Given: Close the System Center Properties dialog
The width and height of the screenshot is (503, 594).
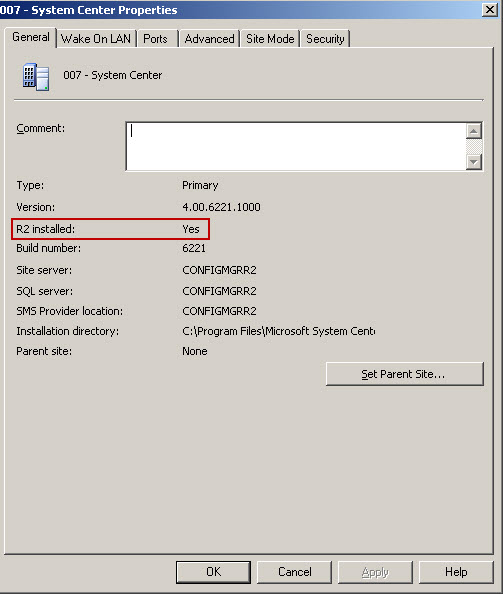Looking at the screenshot, I should coord(490,9).
